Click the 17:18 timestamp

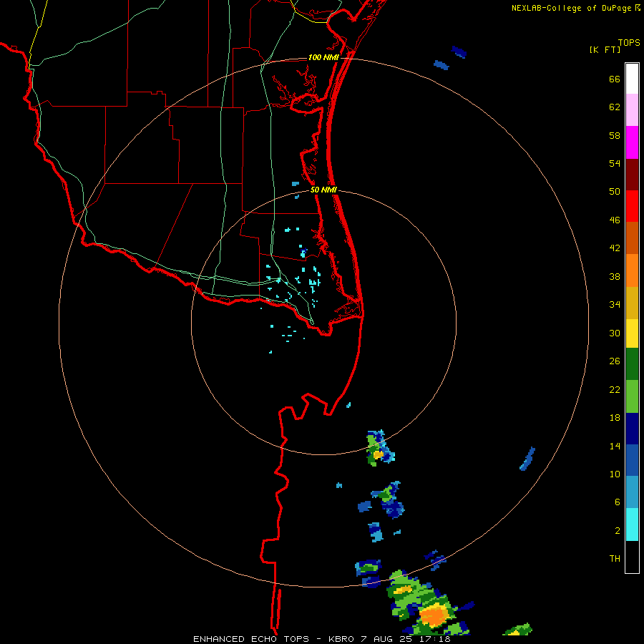tap(434, 639)
